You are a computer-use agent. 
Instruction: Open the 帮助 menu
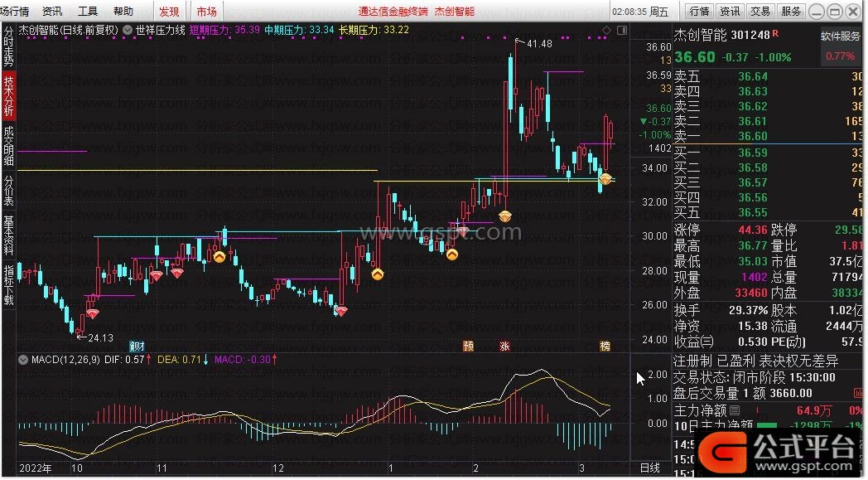(x=123, y=11)
